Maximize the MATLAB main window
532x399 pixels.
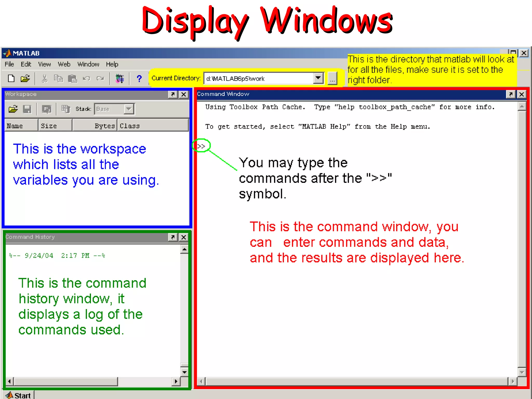pos(513,53)
